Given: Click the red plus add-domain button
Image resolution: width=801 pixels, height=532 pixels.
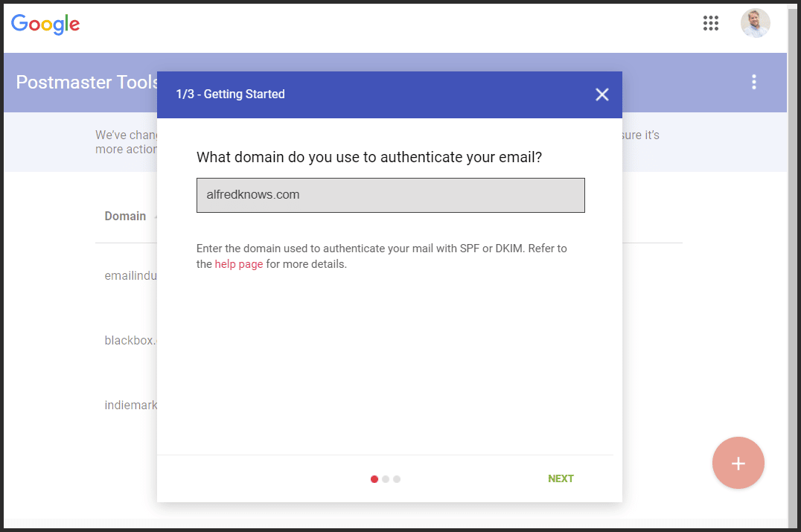Looking at the screenshot, I should [x=738, y=463].
